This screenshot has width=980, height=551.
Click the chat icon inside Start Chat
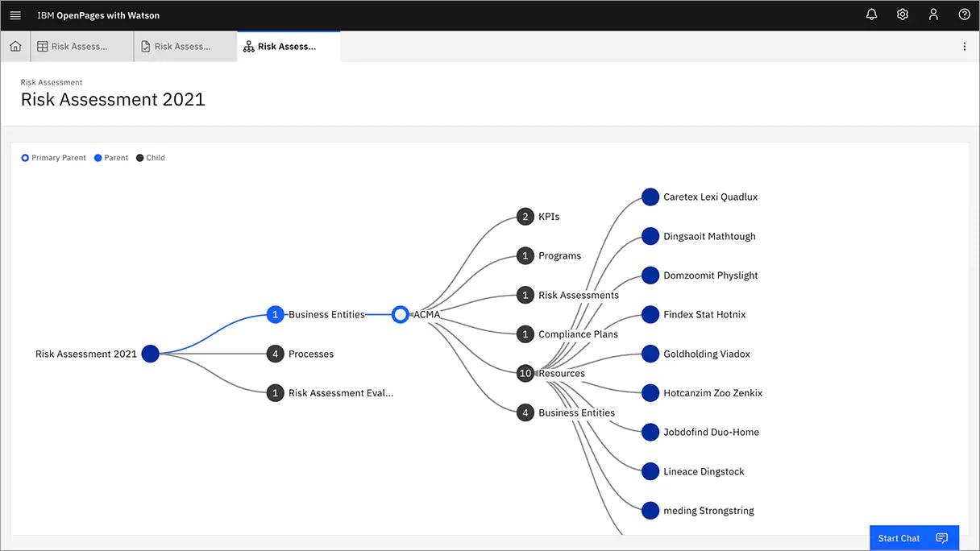pyautogui.click(x=941, y=537)
